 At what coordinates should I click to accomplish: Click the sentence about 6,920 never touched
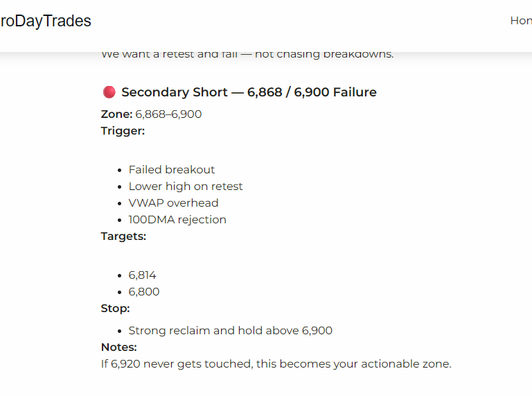(276, 363)
